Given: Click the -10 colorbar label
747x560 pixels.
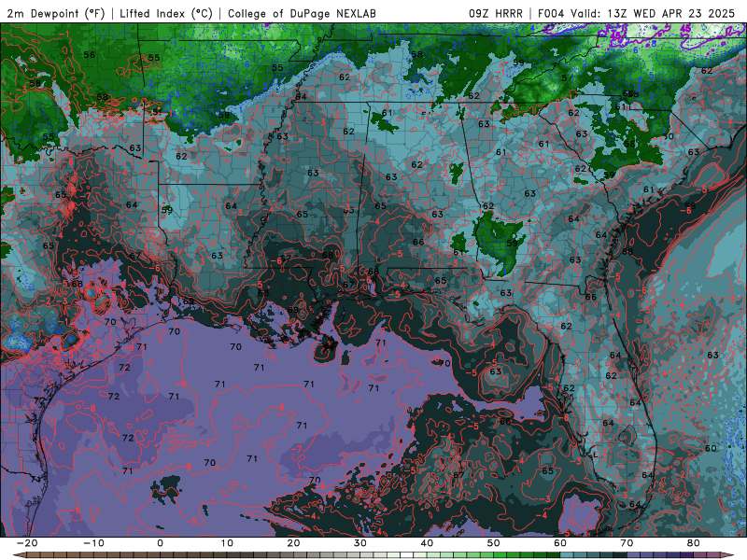Looking at the screenshot, I should [x=94, y=543].
